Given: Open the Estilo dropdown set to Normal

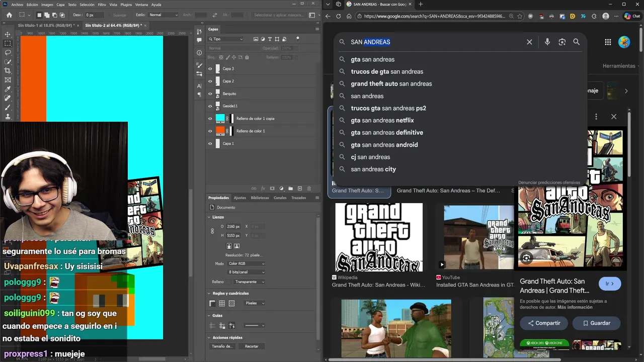Looking at the screenshot, I should (163, 15).
